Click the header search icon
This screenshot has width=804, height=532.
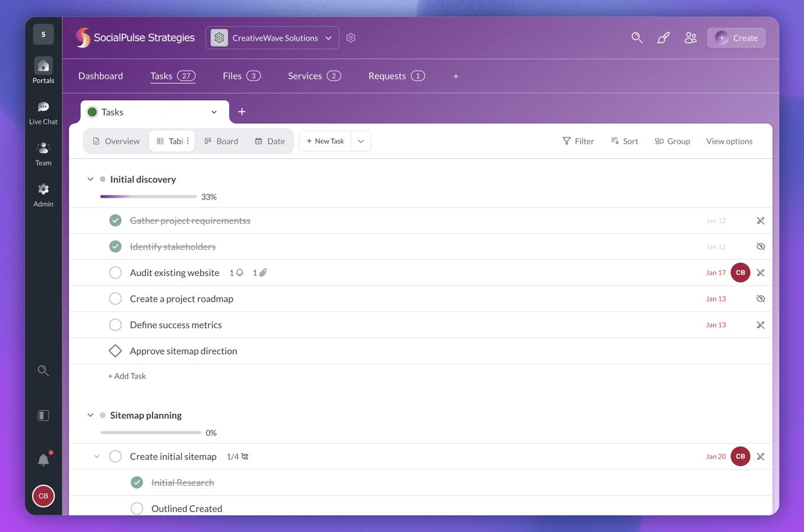[637, 38]
